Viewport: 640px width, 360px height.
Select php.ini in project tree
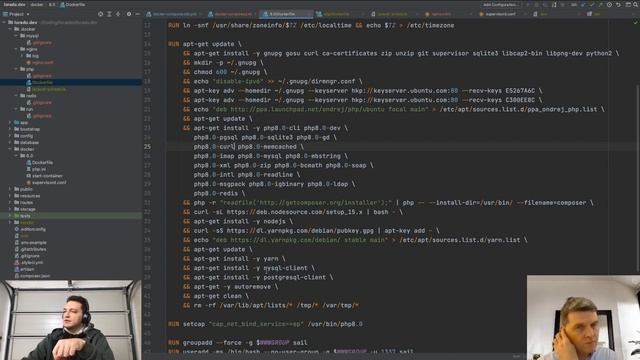click(36, 169)
